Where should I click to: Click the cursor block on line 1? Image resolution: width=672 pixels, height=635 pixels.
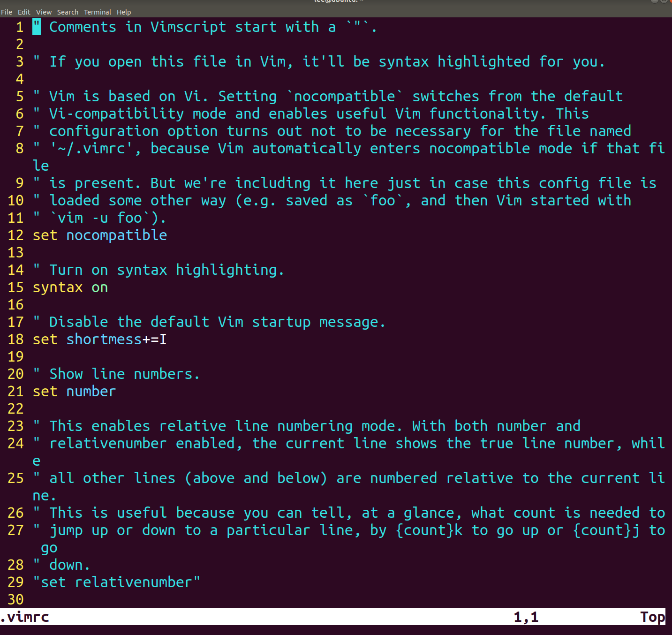pyautogui.click(x=37, y=27)
